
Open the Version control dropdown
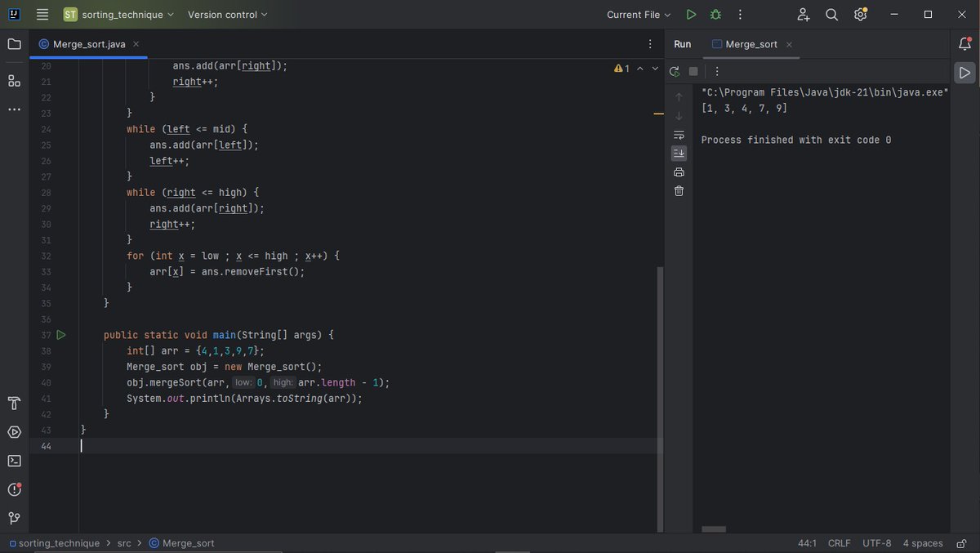point(228,15)
